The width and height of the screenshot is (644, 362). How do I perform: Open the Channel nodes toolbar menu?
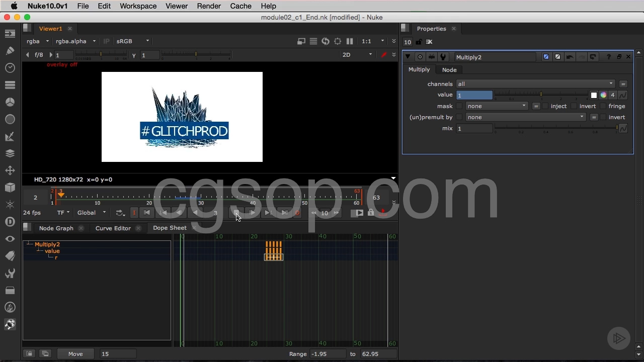pyautogui.click(x=10, y=85)
